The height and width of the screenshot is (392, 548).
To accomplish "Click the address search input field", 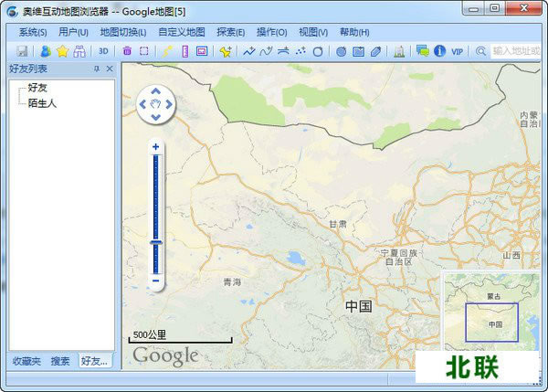I will pyautogui.click(x=516, y=51).
